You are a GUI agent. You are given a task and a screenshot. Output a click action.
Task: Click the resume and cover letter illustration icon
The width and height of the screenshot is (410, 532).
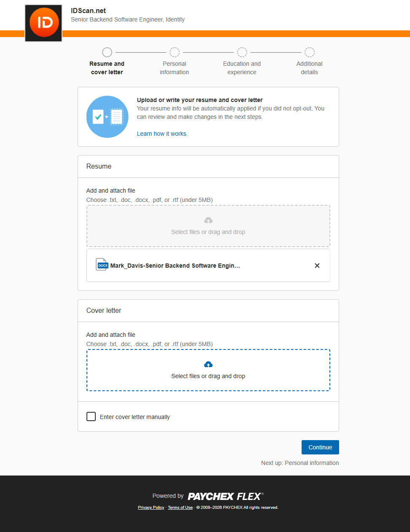107,117
